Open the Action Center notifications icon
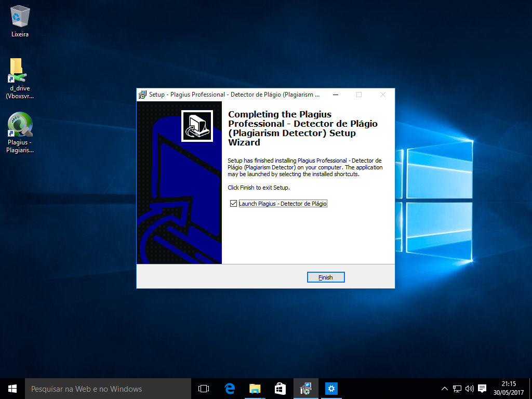 pos(482,389)
